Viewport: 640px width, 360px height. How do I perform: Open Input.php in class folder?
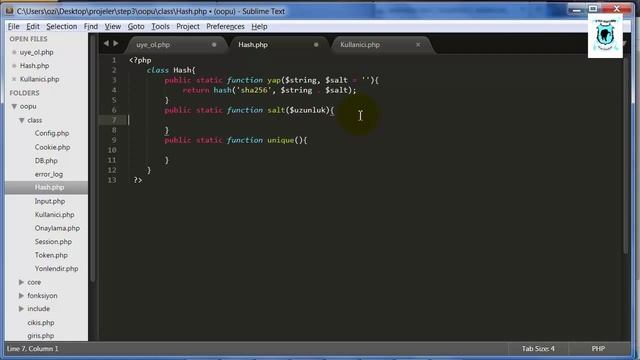[x=50, y=201]
